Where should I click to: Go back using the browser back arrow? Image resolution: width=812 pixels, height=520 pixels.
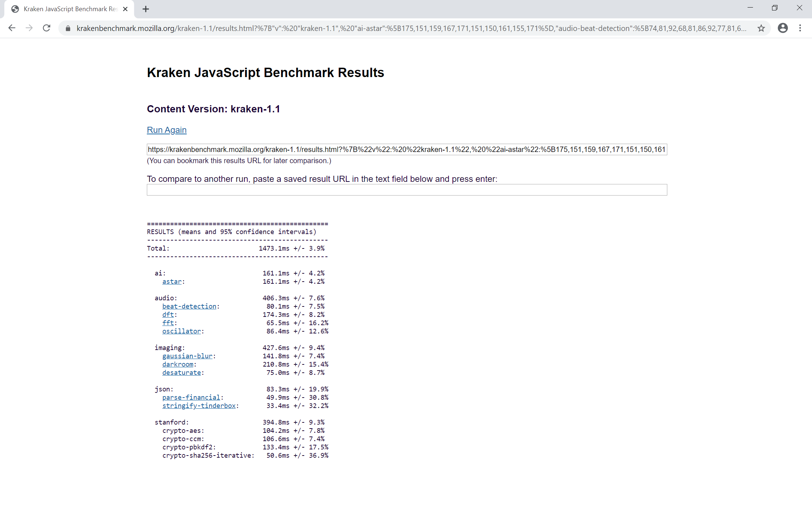(12, 28)
